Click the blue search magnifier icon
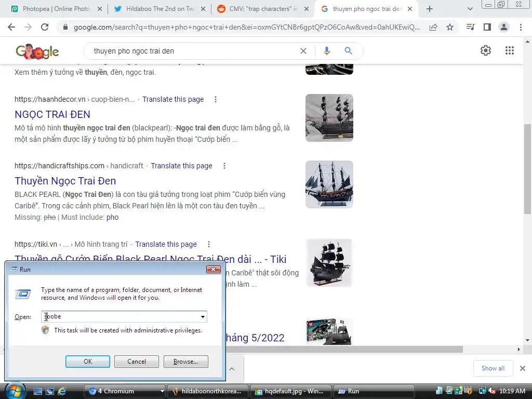532x399 pixels. click(x=348, y=51)
